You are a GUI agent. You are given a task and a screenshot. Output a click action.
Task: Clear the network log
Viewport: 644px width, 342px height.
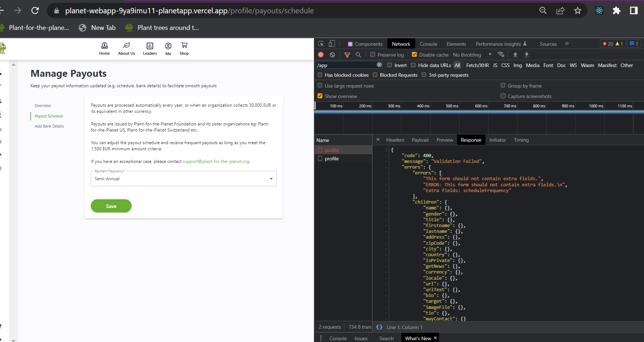(332, 54)
